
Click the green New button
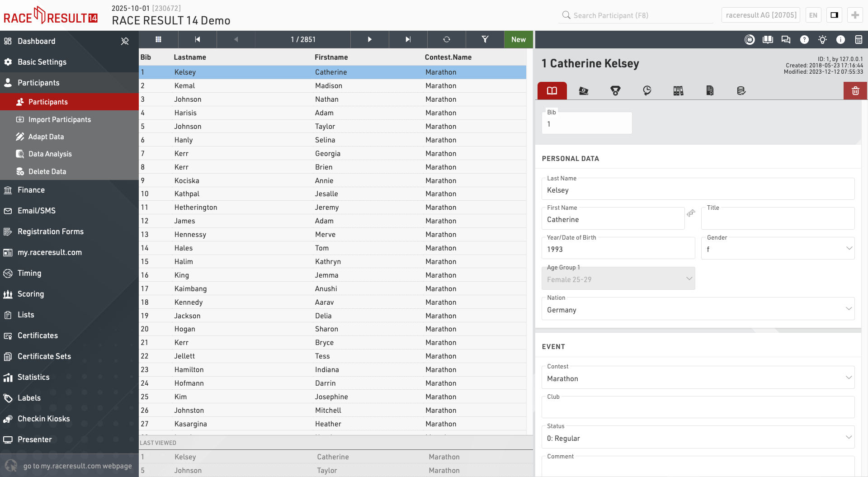(x=518, y=39)
